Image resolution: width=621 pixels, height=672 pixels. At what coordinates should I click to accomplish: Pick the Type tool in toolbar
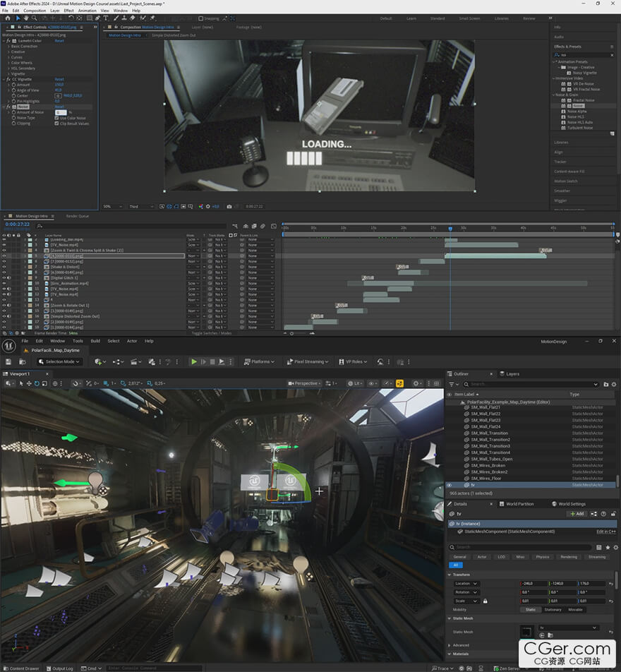(105, 18)
